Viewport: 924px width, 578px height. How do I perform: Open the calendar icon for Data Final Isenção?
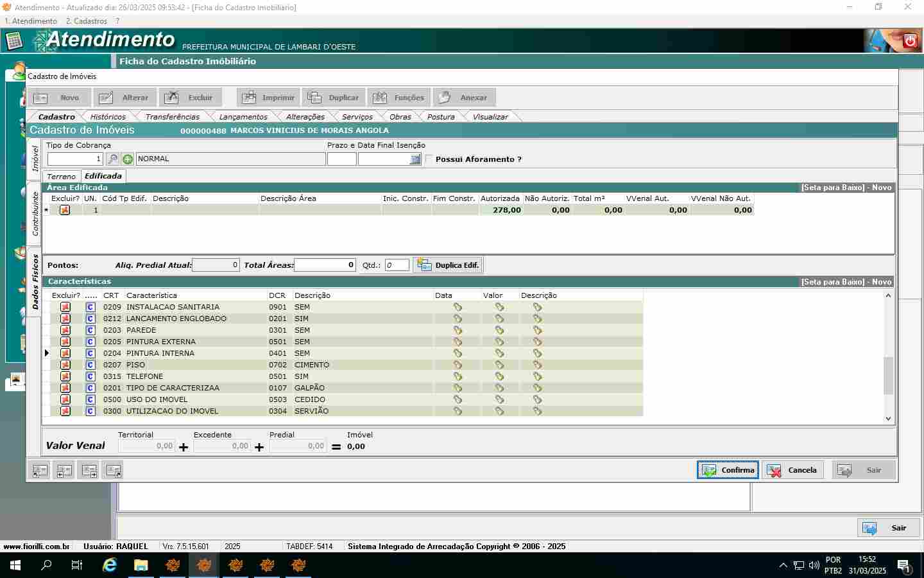415,159
